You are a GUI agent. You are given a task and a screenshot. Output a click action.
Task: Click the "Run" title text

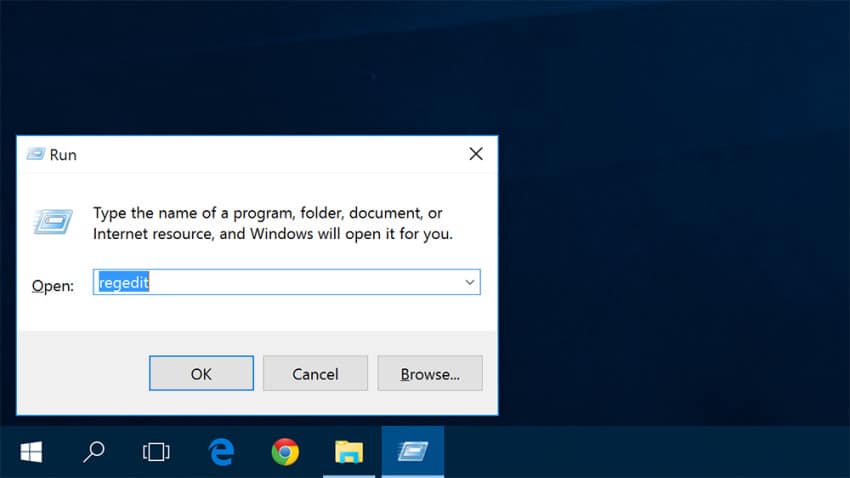(63, 155)
